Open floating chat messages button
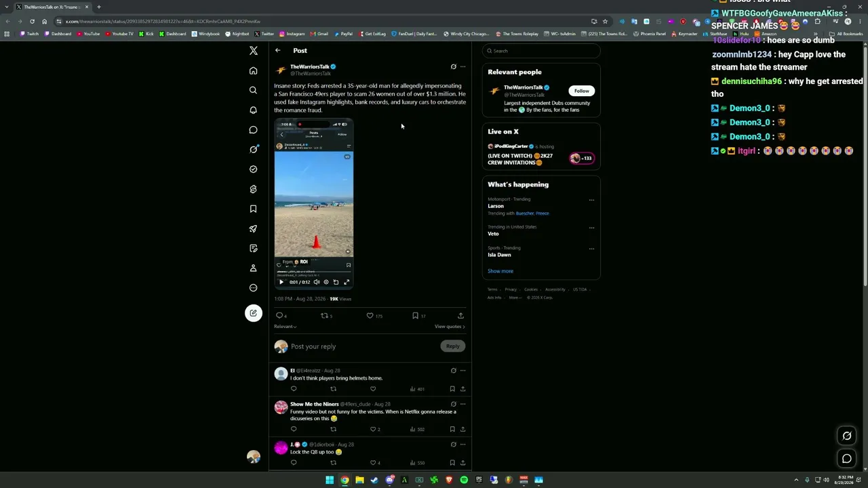This screenshot has height=488, width=868. coord(847,459)
